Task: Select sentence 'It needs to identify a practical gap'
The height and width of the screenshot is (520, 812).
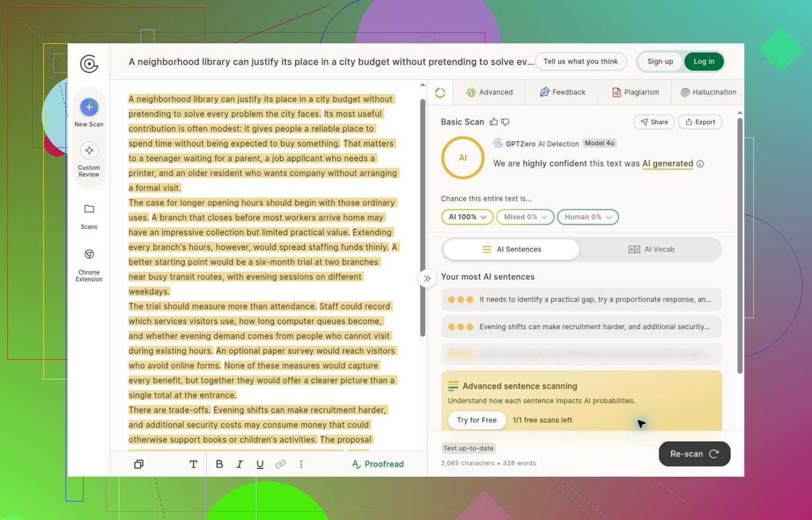Action: pos(581,300)
